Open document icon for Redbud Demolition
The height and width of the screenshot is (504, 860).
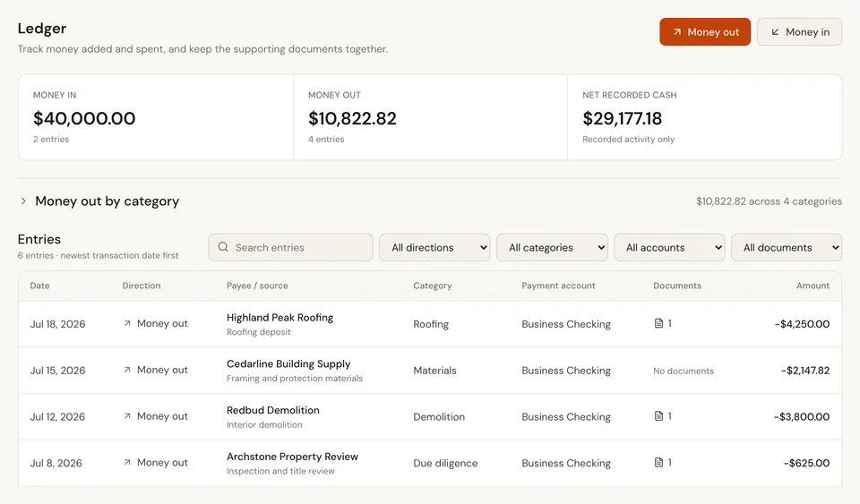[x=658, y=415]
